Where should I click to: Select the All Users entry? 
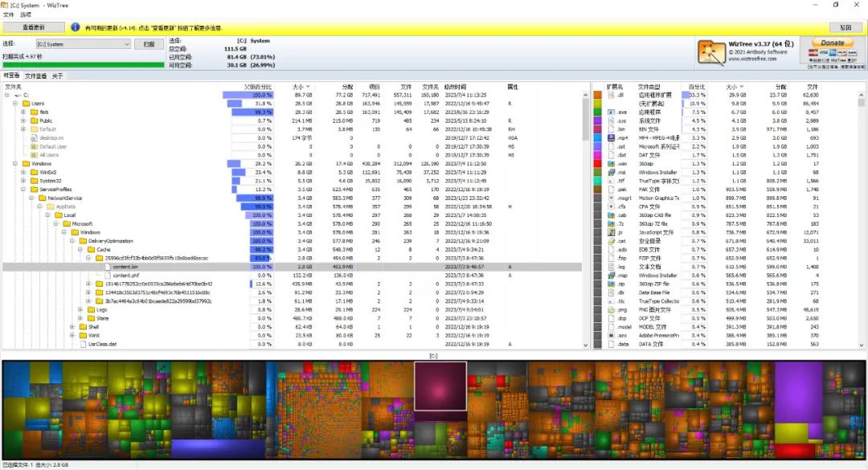pyautogui.click(x=49, y=155)
